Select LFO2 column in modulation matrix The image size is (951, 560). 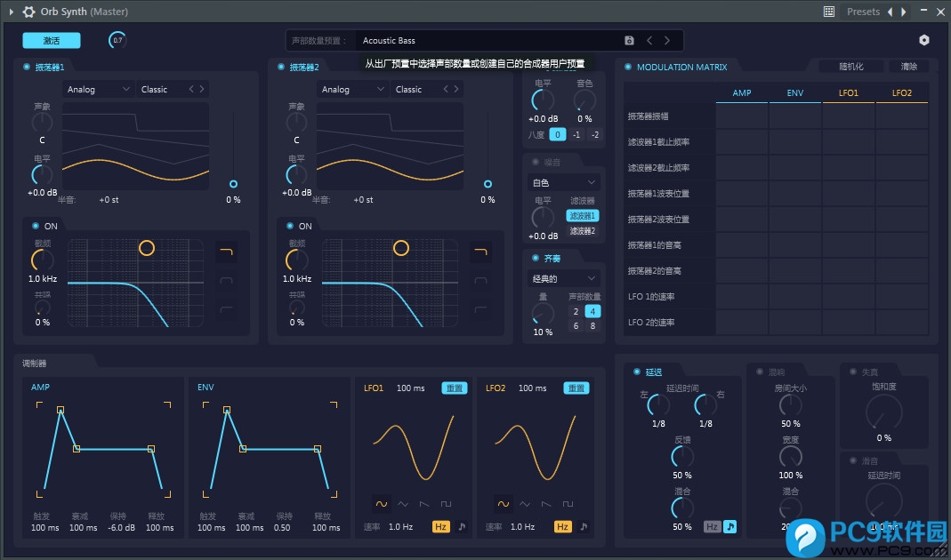902,92
